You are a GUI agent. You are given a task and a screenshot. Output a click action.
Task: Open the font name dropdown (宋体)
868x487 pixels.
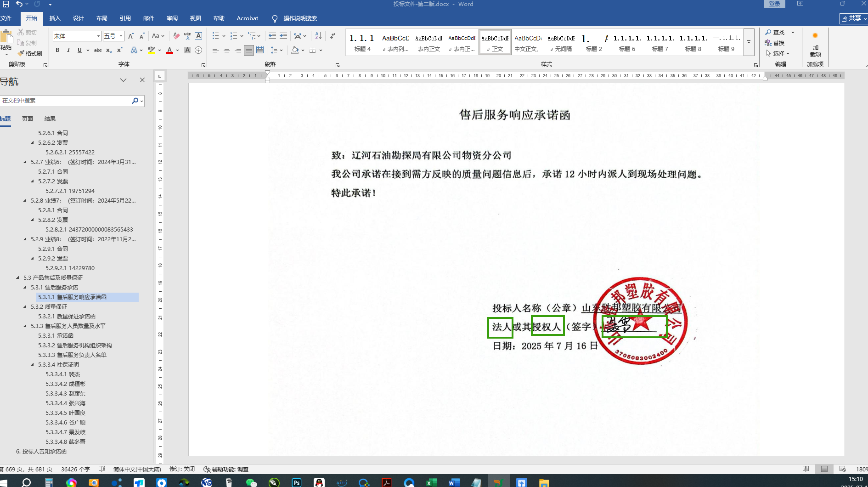(98, 36)
